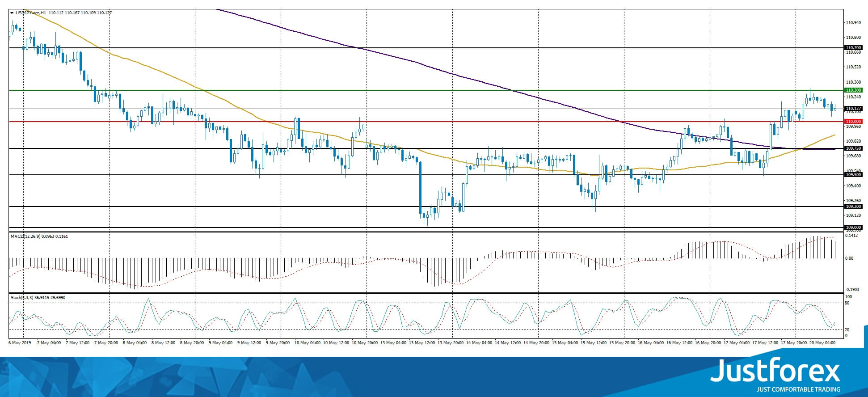Click the 80 level on the Stochastic scale

click(847, 303)
